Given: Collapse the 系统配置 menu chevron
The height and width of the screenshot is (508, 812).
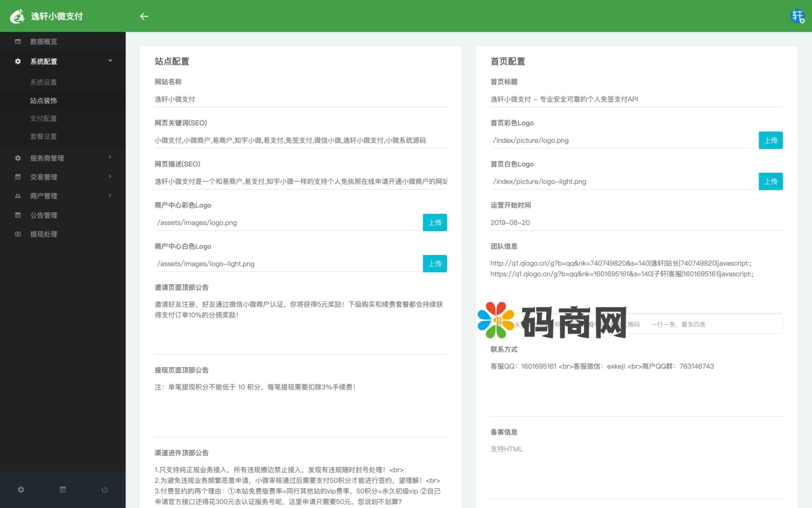Looking at the screenshot, I should tap(110, 61).
